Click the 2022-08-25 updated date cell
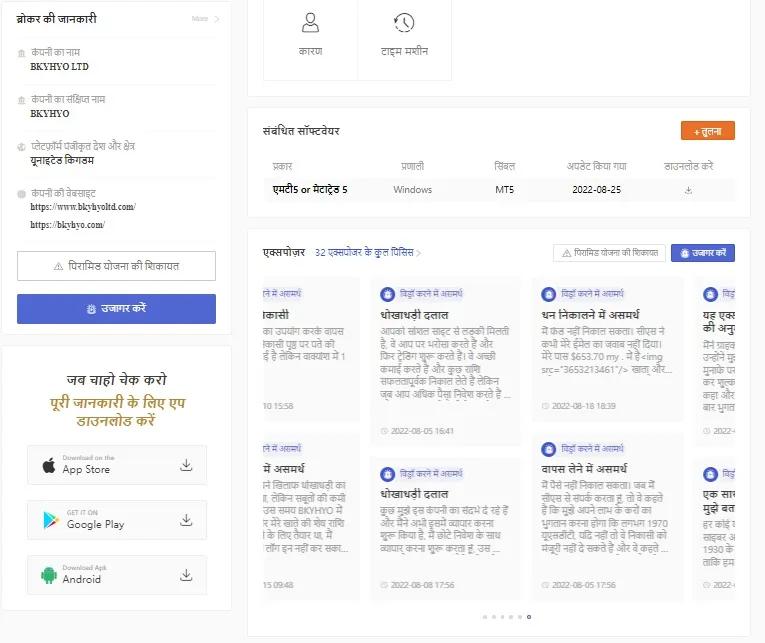The width and height of the screenshot is (765, 643). (596, 190)
